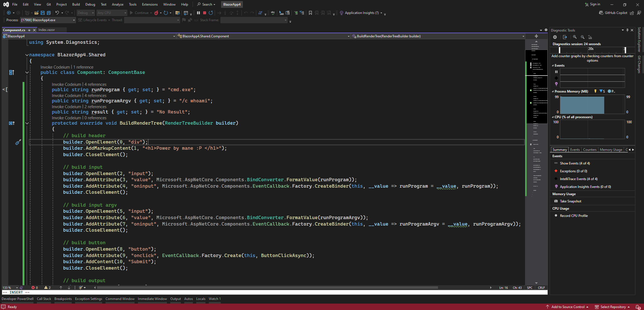The height and width of the screenshot is (310, 644).
Task: Click the Reset view bar chart icon
Action: click(x=590, y=37)
